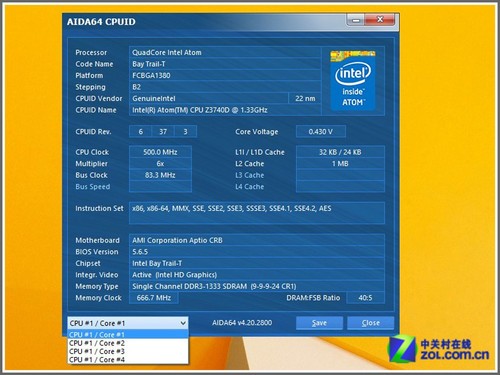Click the Intel Bay Trail-T chipset value
500x375 pixels.
point(257,263)
